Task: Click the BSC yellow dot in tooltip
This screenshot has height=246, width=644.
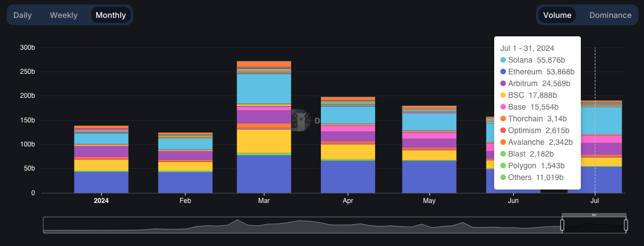Action: (x=503, y=95)
